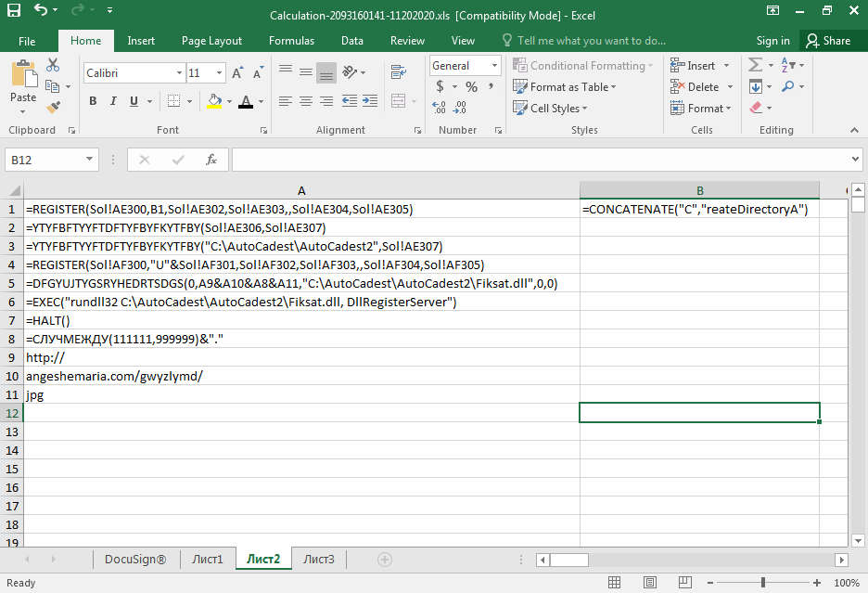
Task: Bottom align cell contents
Action: 326,73
